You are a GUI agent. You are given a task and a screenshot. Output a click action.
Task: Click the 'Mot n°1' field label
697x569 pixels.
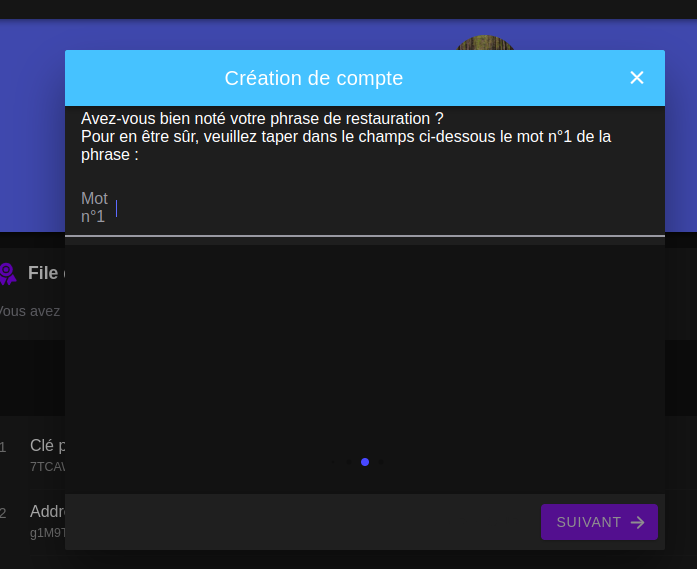click(94, 207)
